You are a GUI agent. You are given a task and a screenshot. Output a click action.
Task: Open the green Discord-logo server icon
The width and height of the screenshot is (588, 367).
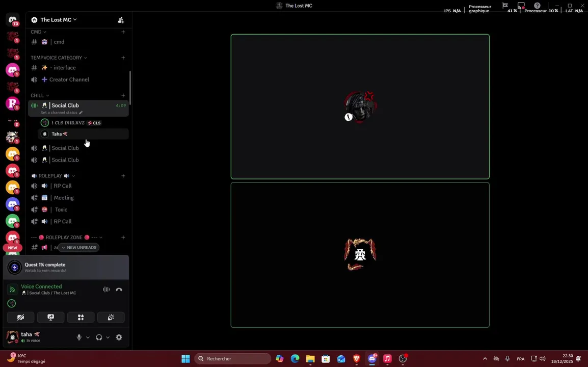[x=12, y=221]
